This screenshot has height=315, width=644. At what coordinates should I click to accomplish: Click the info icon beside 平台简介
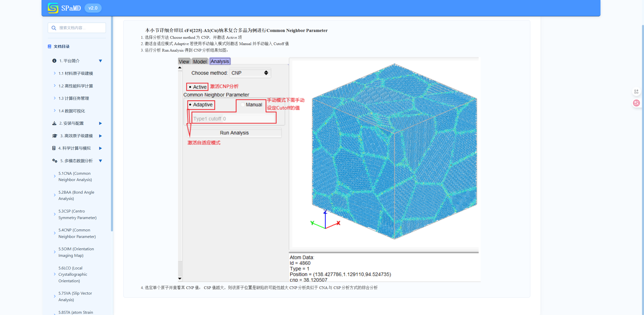54,61
